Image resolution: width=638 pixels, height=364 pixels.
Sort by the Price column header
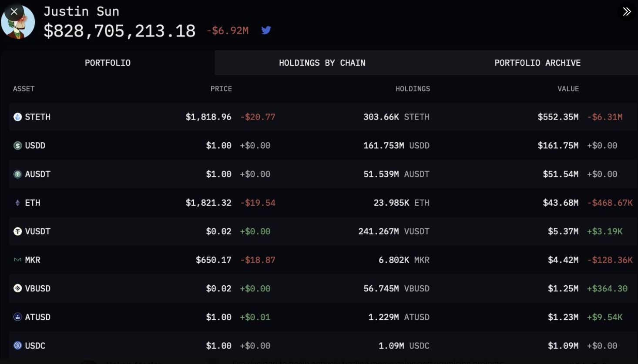point(221,89)
